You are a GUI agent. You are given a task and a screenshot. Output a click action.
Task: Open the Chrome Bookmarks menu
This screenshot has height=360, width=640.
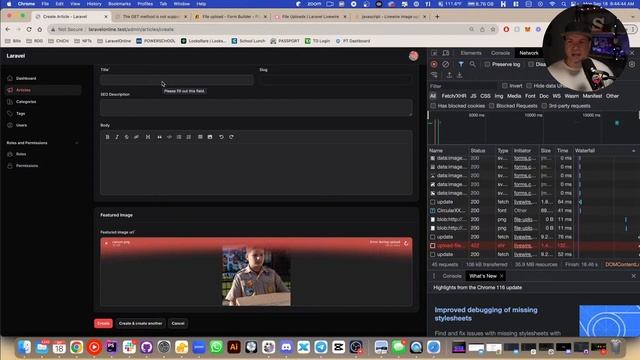pyautogui.click(x=119, y=4)
